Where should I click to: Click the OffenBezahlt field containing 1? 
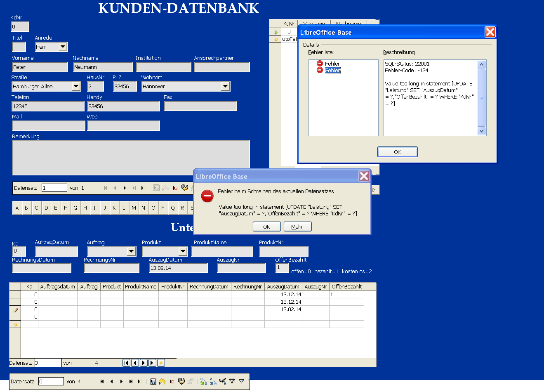tap(282, 267)
